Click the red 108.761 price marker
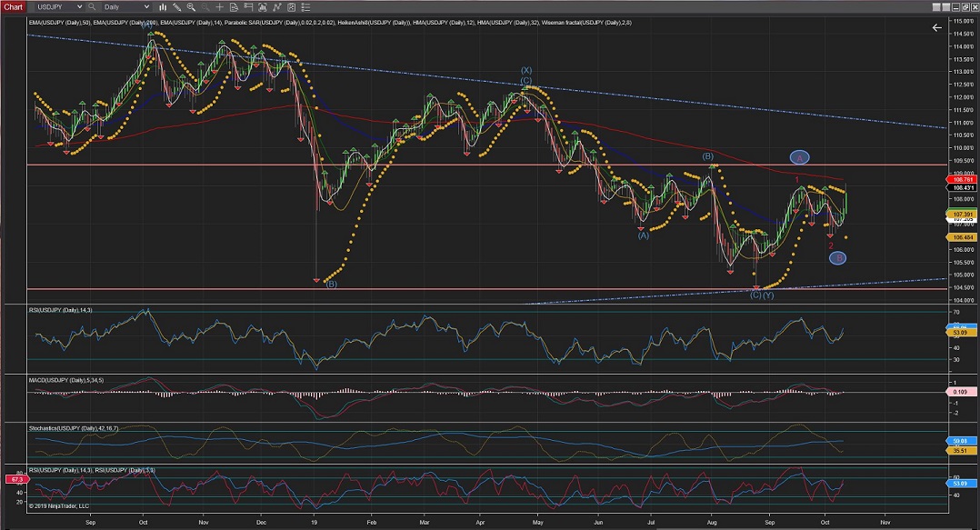 click(961, 180)
